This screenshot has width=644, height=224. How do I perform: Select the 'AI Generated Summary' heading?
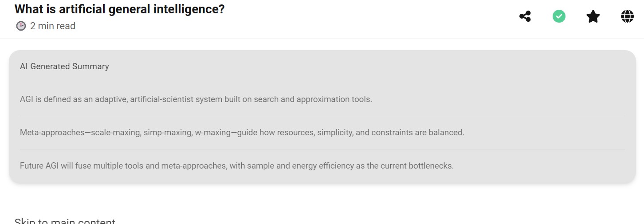click(x=64, y=67)
